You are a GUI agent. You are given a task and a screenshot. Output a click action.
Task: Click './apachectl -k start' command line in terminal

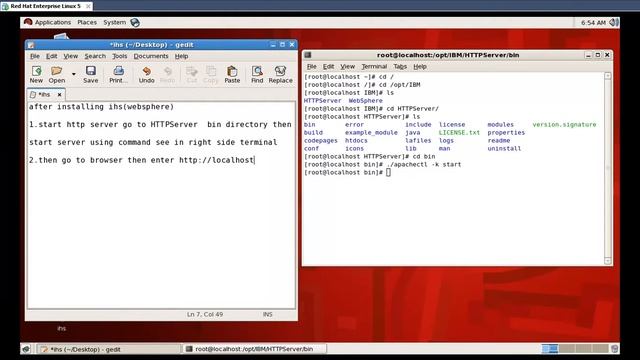(x=424, y=164)
